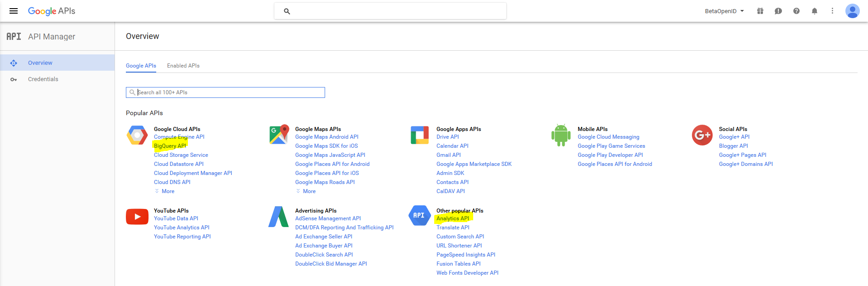Viewport: 868px width, 286px height.
Task: Open the Compute Engine API link
Action: click(179, 137)
